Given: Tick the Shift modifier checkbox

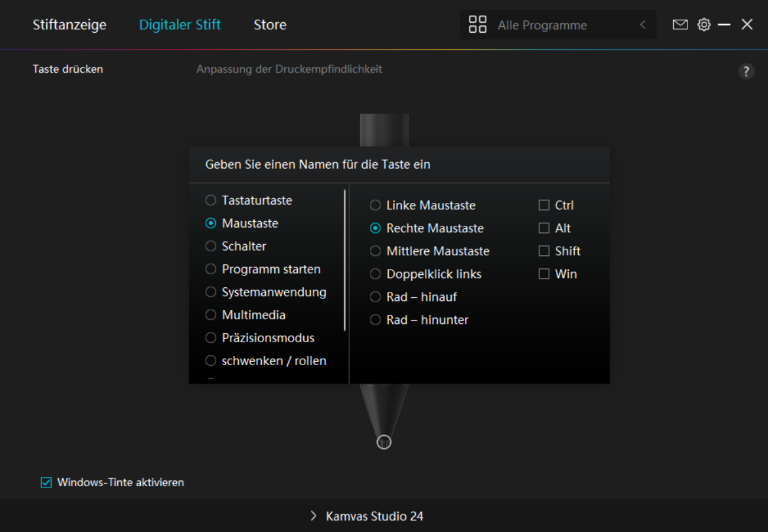Looking at the screenshot, I should pyautogui.click(x=544, y=251).
